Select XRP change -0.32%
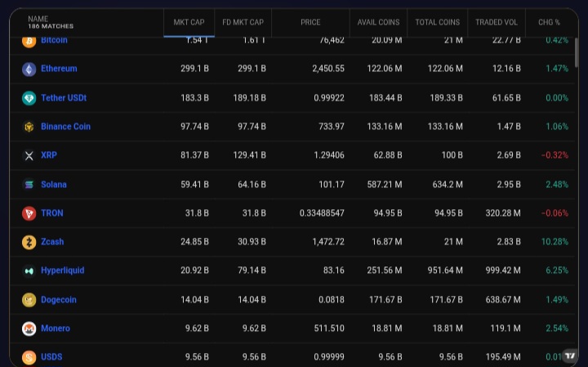Image resolution: width=588 pixels, height=367 pixels. (x=555, y=155)
